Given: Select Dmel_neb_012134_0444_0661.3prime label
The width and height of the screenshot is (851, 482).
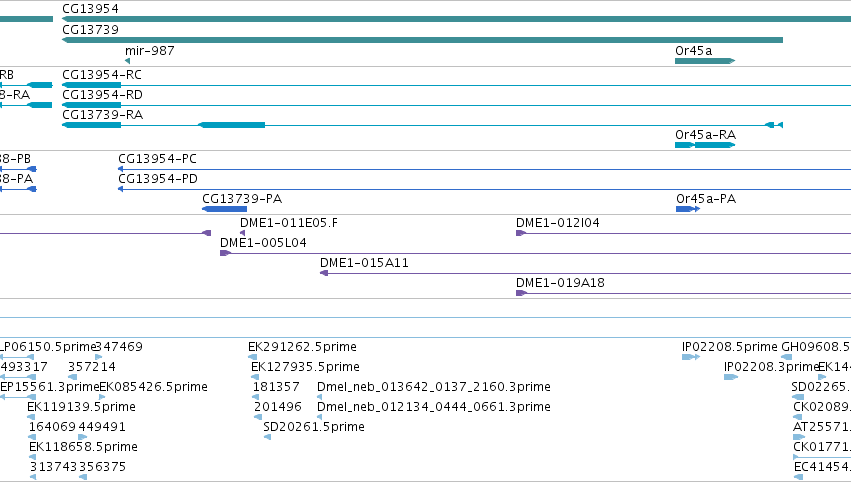Looking at the screenshot, I should pyautogui.click(x=434, y=407).
